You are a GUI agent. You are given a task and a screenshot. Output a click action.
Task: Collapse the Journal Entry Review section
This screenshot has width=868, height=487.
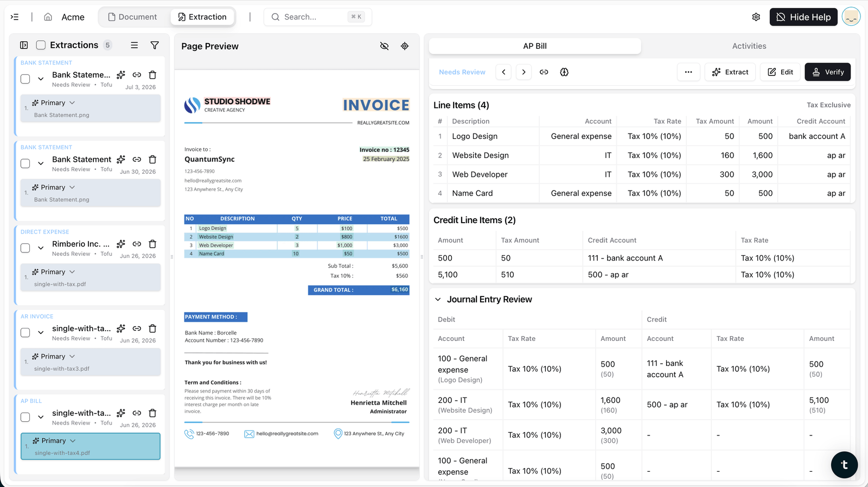point(438,299)
